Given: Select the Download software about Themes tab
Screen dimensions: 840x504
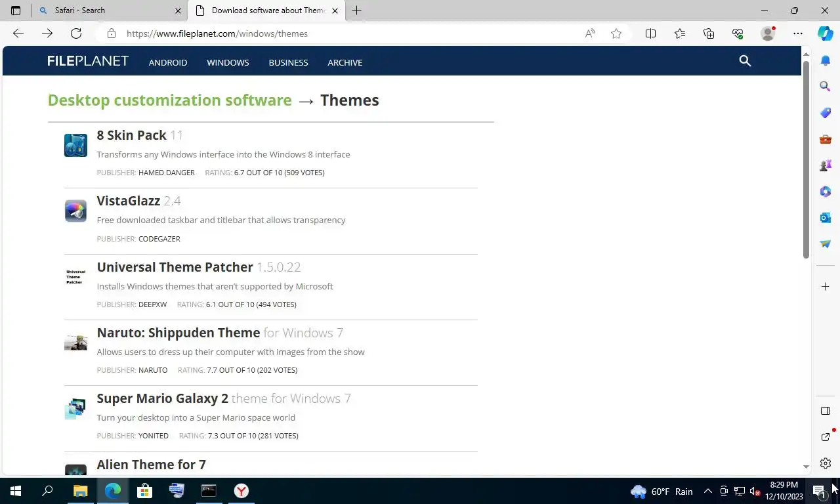Looking at the screenshot, I should pyautogui.click(x=267, y=10).
